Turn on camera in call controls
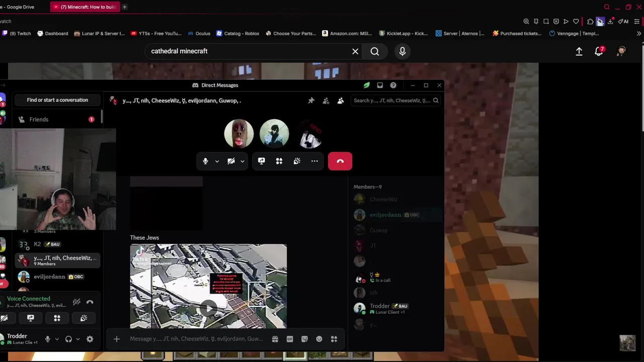Viewport: 644px width, 362px height. click(x=231, y=161)
